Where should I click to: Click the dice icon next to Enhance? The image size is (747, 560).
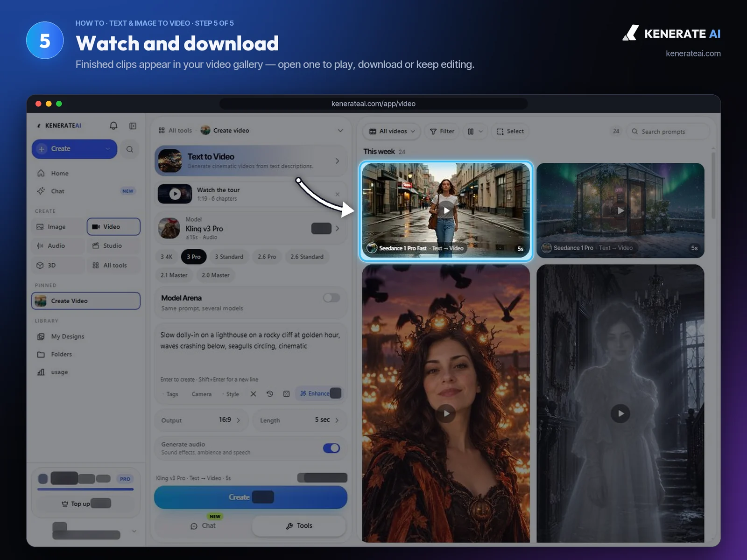click(286, 394)
